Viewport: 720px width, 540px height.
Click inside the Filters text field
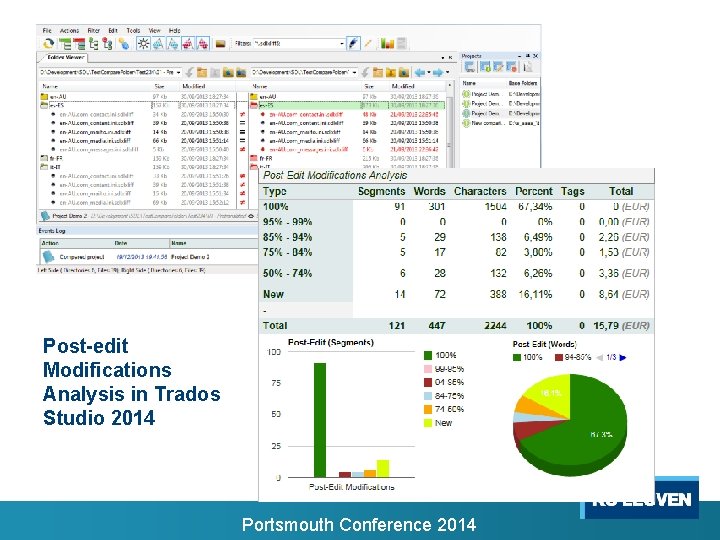coord(296,44)
